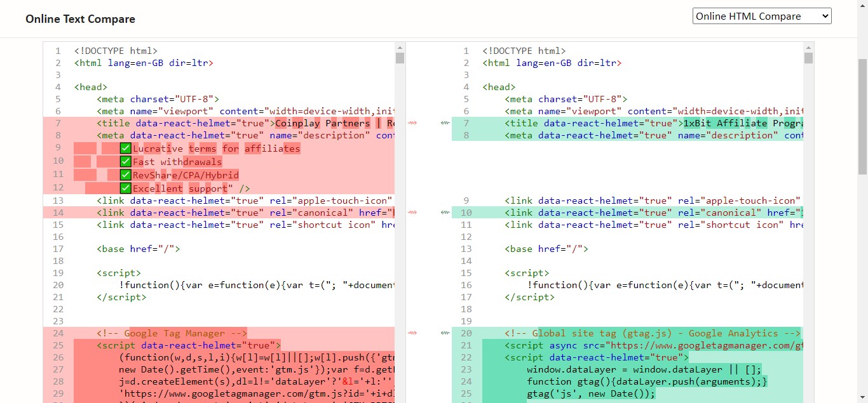Click 'rel="canonical"' link line in right pane
This screenshot has height=403, width=868.
pos(654,213)
